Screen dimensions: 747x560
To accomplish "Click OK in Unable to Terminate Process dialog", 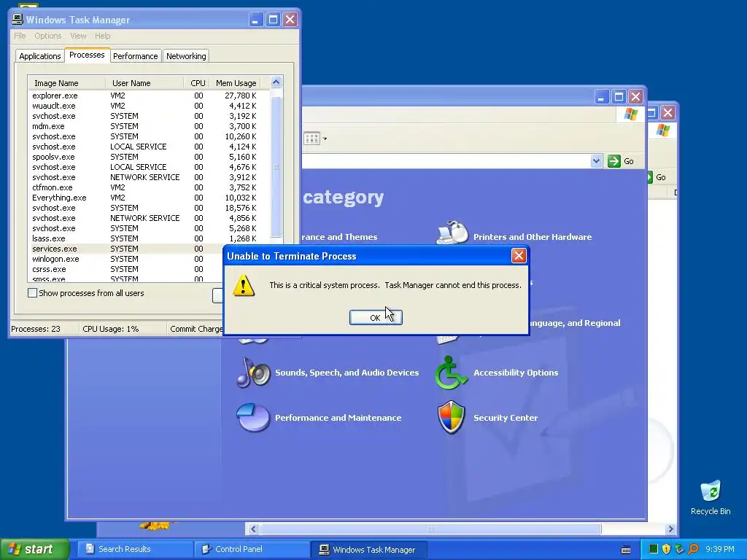I will click(376, 318).
